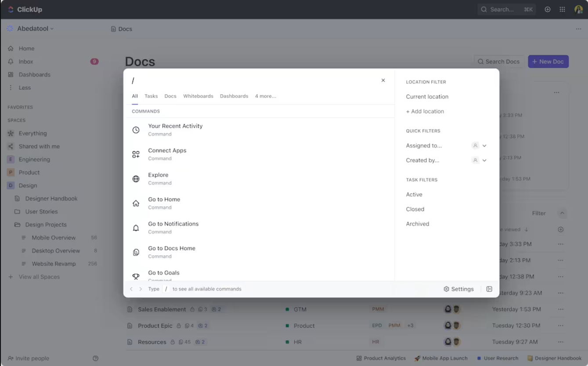
Task: Open the Created by... dropdown chevron
Action: click(x=484, y=160)
